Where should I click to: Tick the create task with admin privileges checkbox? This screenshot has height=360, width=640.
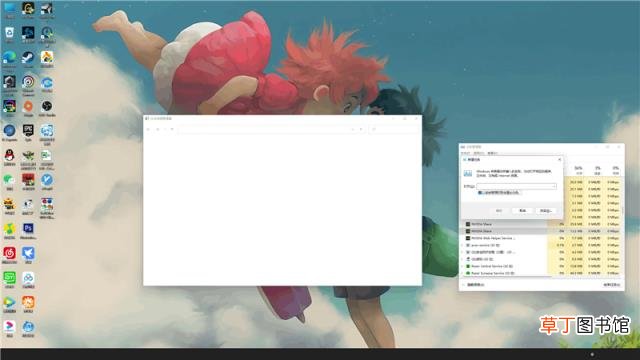(480, 193)
